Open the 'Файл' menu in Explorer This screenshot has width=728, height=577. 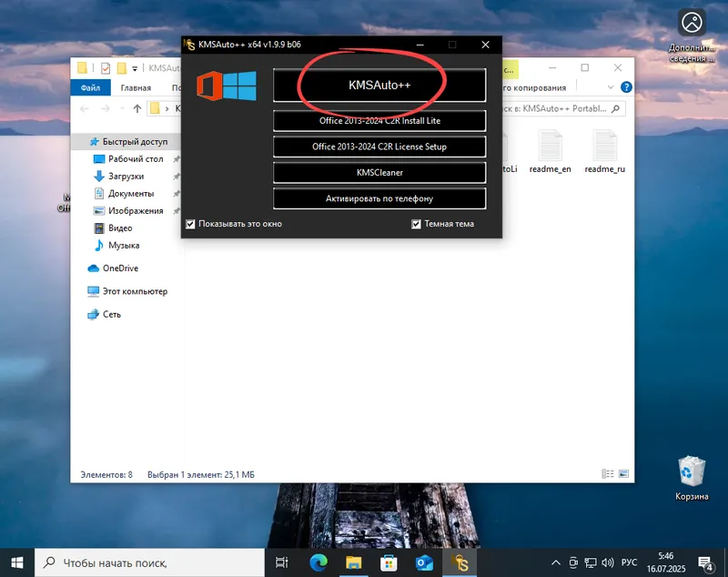point(89,86)
